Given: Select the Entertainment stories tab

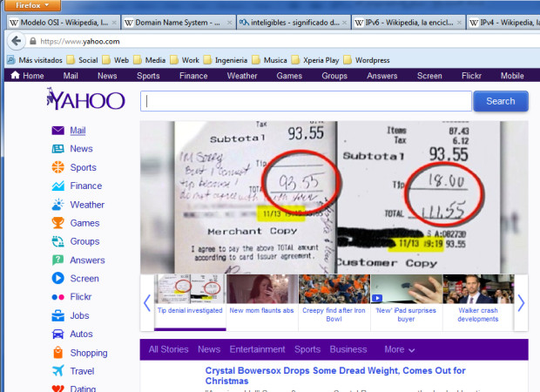Looking at the screenshot, I should coord(257,349).
